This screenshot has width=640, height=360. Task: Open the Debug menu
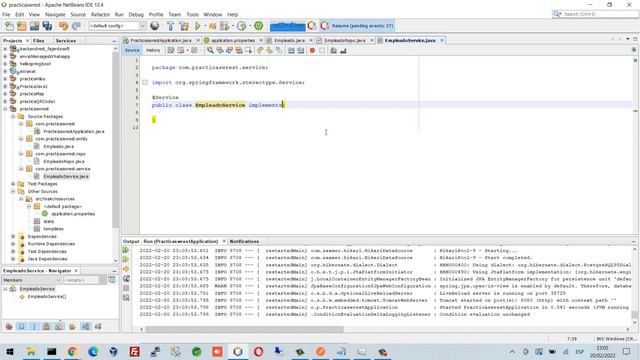[x=136, y=14]
